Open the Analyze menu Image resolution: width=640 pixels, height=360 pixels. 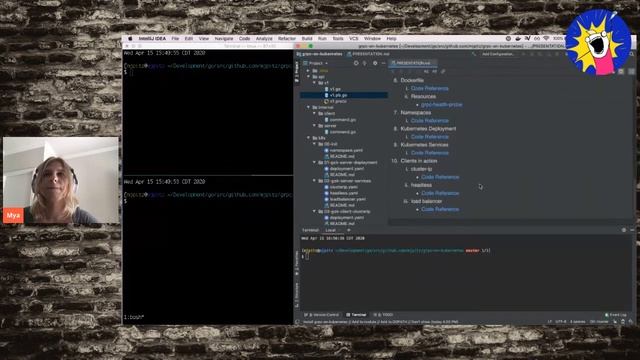point(264,38)
